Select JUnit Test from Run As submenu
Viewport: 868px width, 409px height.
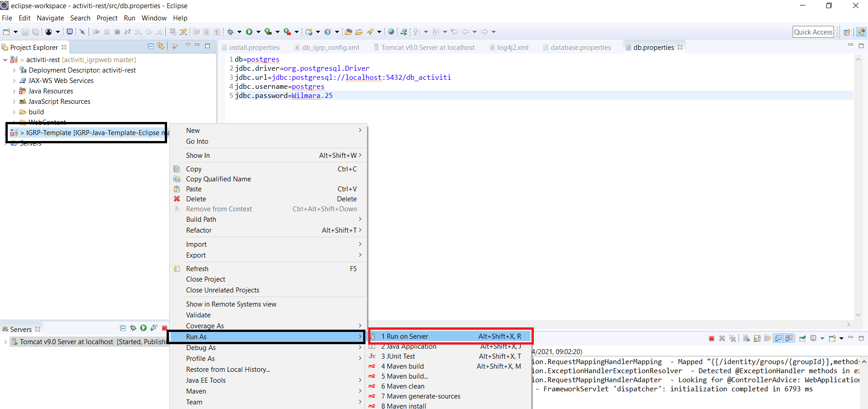click(x=449, y=356)
